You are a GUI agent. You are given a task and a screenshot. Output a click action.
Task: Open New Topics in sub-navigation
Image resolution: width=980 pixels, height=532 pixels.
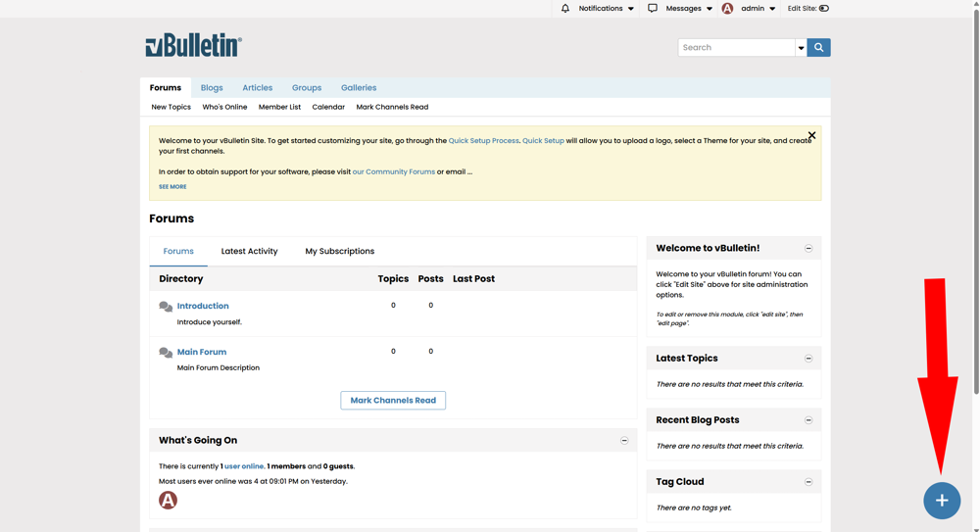pos(171,107)
